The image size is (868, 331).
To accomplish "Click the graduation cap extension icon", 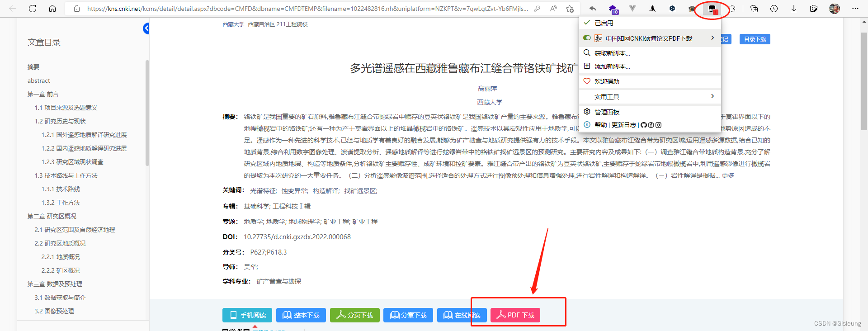I will 692,9.
